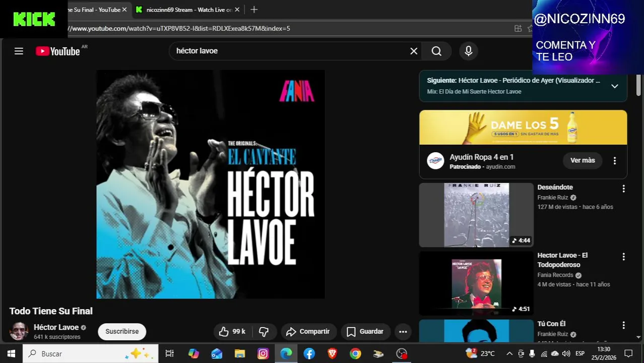644x363 pixels.
Task: Open Facebook from the taskbar
Action: (309, 353)
